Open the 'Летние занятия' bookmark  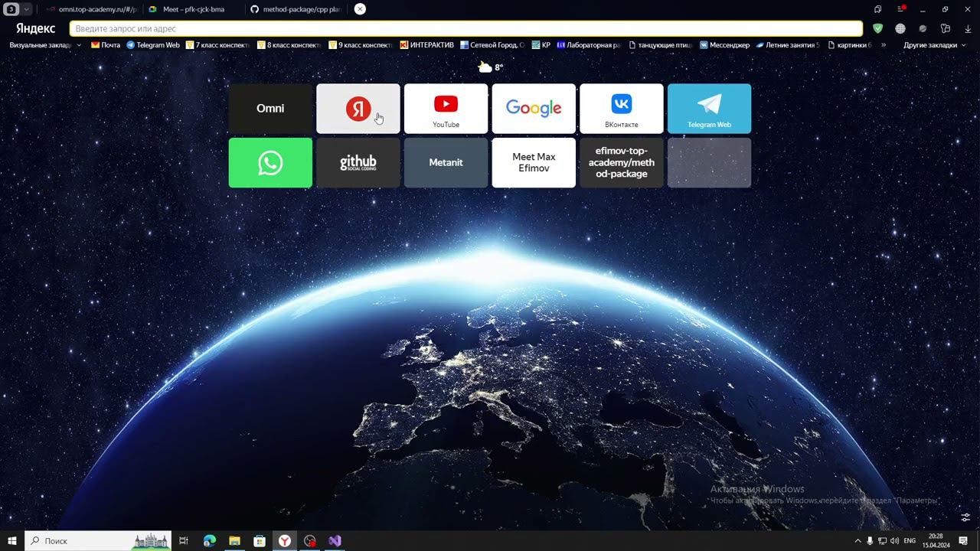pos(788,45)
